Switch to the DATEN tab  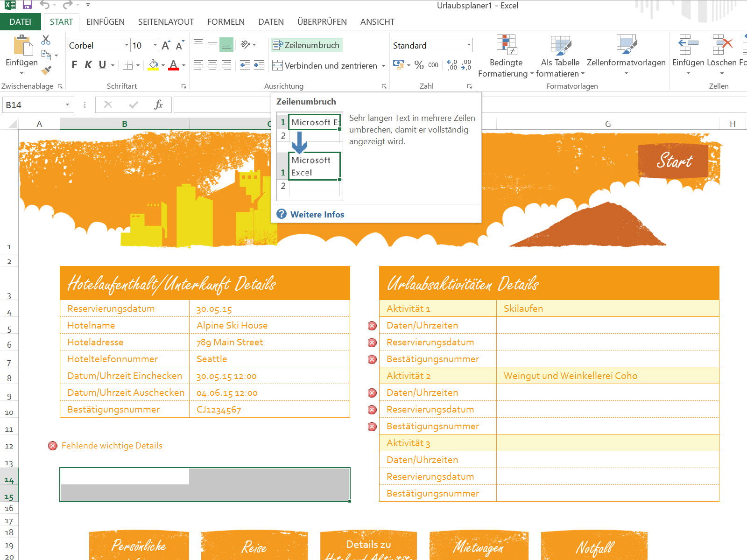pos(271,21)
